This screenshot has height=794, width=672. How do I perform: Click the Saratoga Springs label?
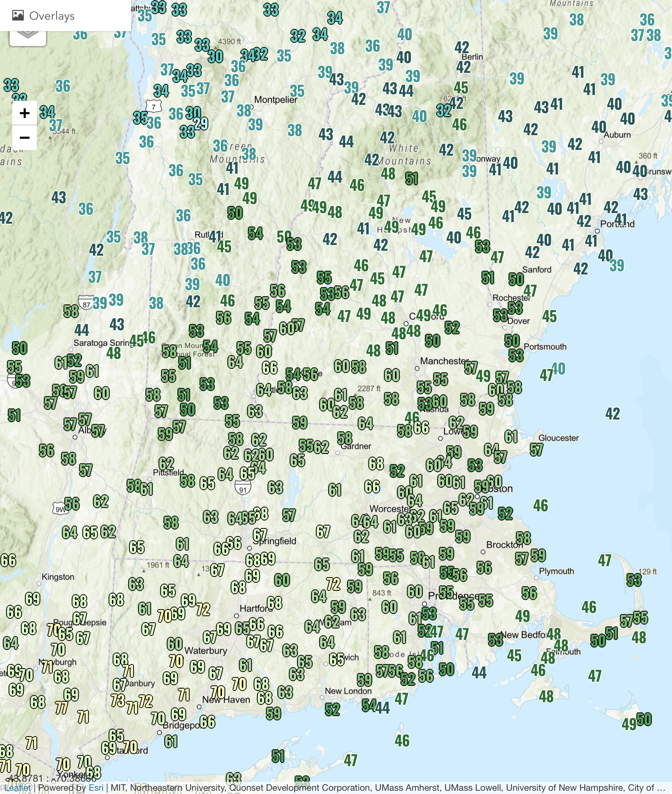(102, 343)
